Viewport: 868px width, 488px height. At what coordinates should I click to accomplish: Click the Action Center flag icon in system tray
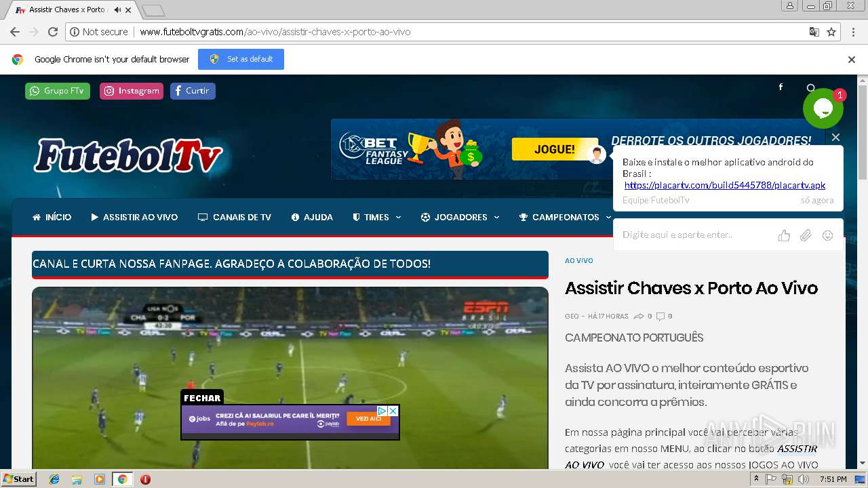pos(771,479)
